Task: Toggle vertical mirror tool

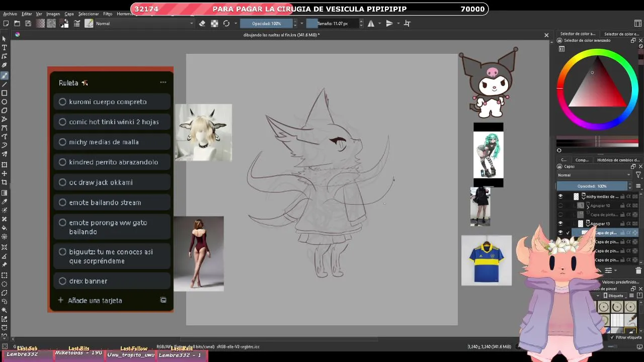Action: click(x=389, y=23)
